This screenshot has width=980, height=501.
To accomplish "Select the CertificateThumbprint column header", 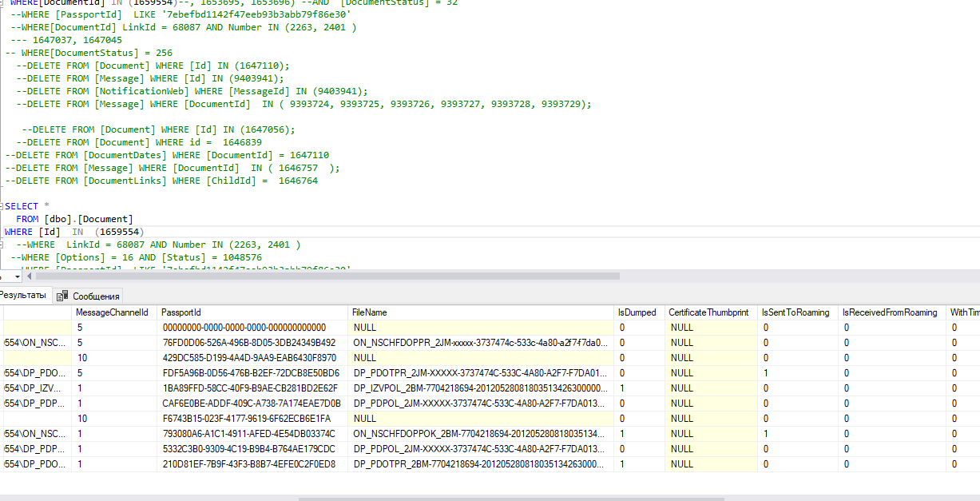I will tap(711, 312).
